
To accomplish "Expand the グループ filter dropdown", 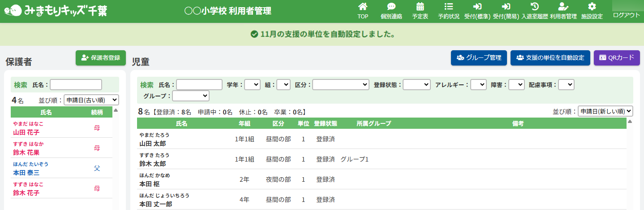I will click(191, 96).
